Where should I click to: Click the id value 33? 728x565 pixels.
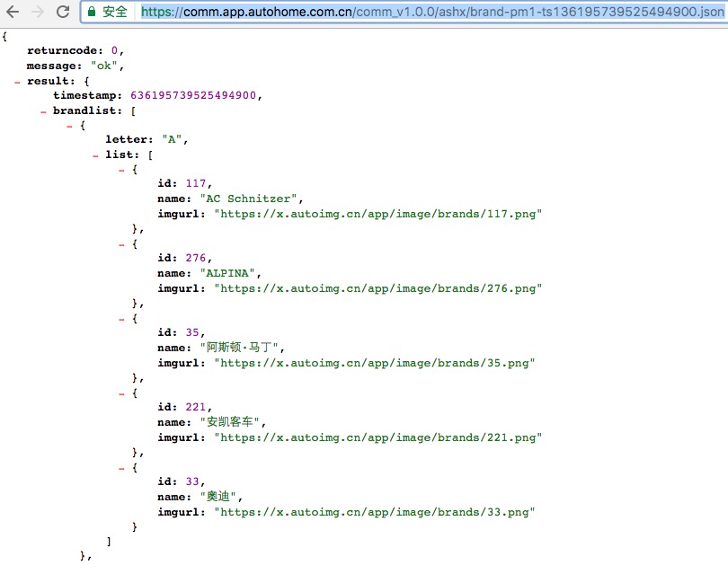tap(192, 481)
